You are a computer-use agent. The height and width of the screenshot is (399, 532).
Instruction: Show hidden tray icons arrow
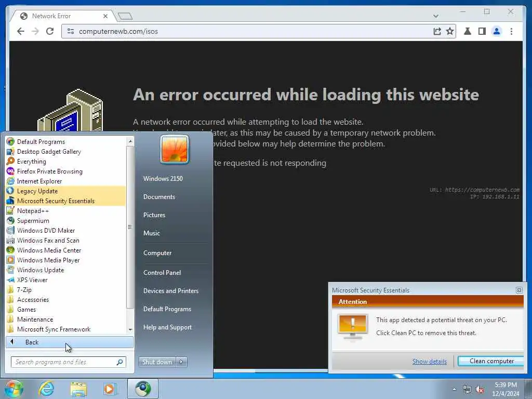(454, 389)
